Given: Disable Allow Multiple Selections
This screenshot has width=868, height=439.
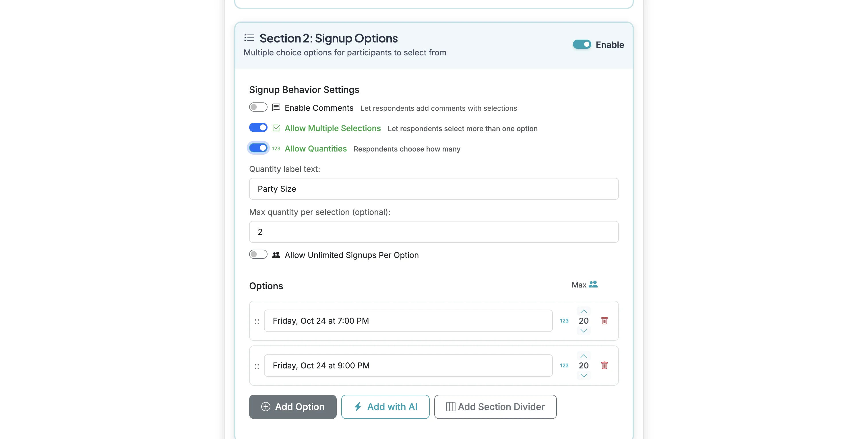Looking at the screenshot, I should pos(258,127).
